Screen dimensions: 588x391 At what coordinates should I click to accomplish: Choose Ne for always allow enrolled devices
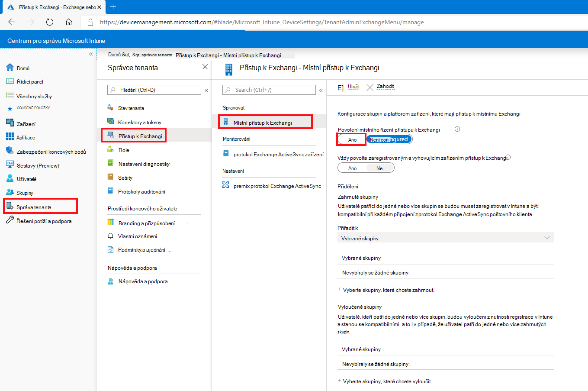click(379, 168)
